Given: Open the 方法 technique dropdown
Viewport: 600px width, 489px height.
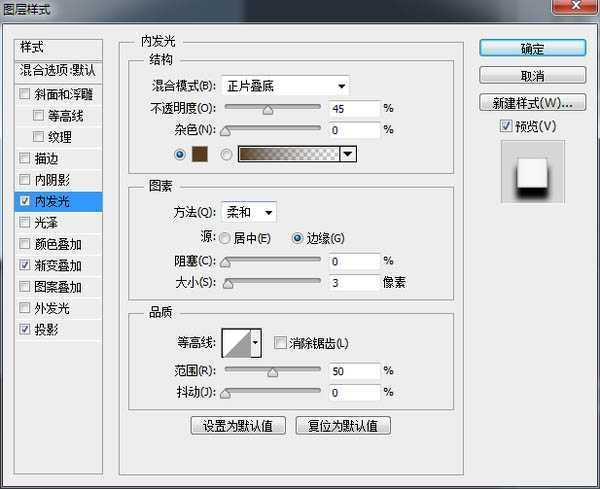Looking at the screenshot, I should pyautogui.click(x=248, y=212).
